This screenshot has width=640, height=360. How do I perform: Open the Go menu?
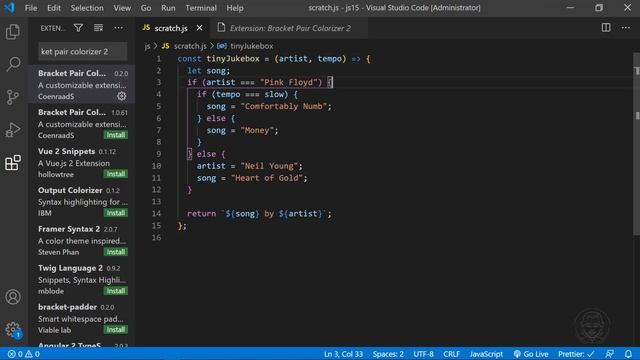[x=146, y=8]
